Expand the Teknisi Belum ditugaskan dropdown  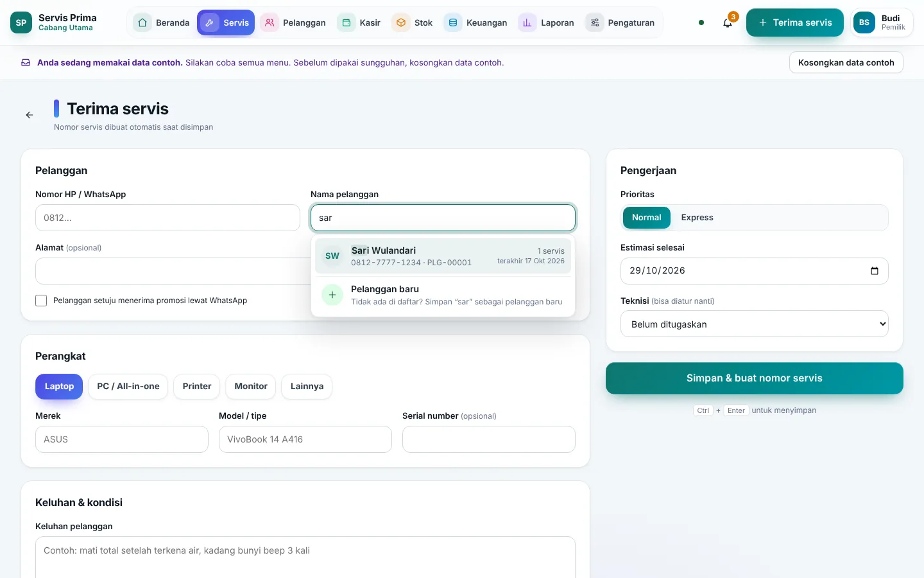point(755,324)
